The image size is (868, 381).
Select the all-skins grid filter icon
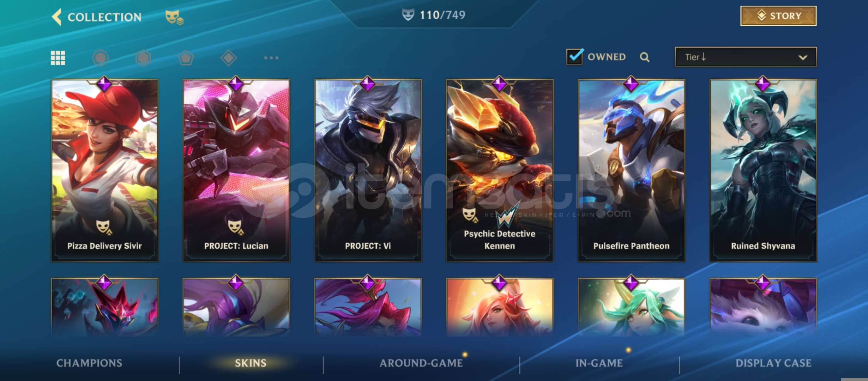click(58, 58)
